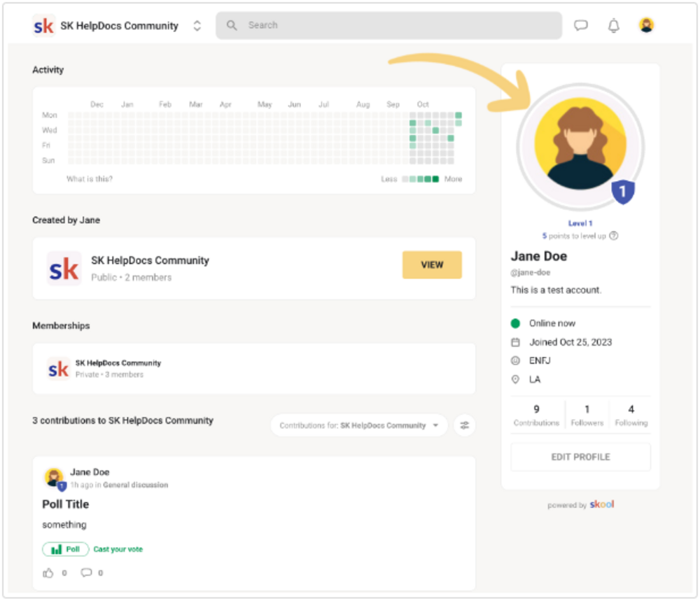Open the user avatar menu in header

[646, 25]
